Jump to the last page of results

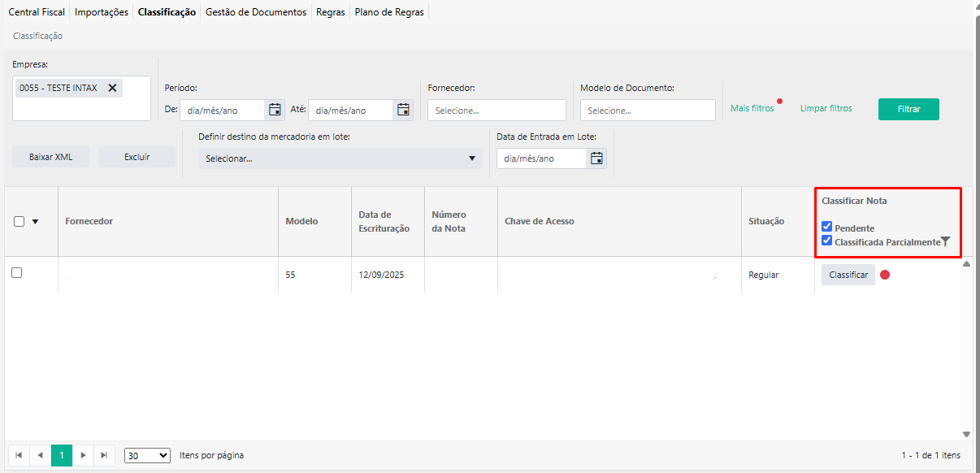coord(104,455)
